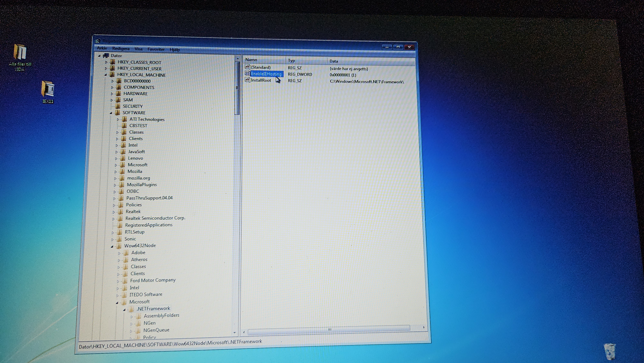Open the Favoriter menu

(x=156, y=49)
